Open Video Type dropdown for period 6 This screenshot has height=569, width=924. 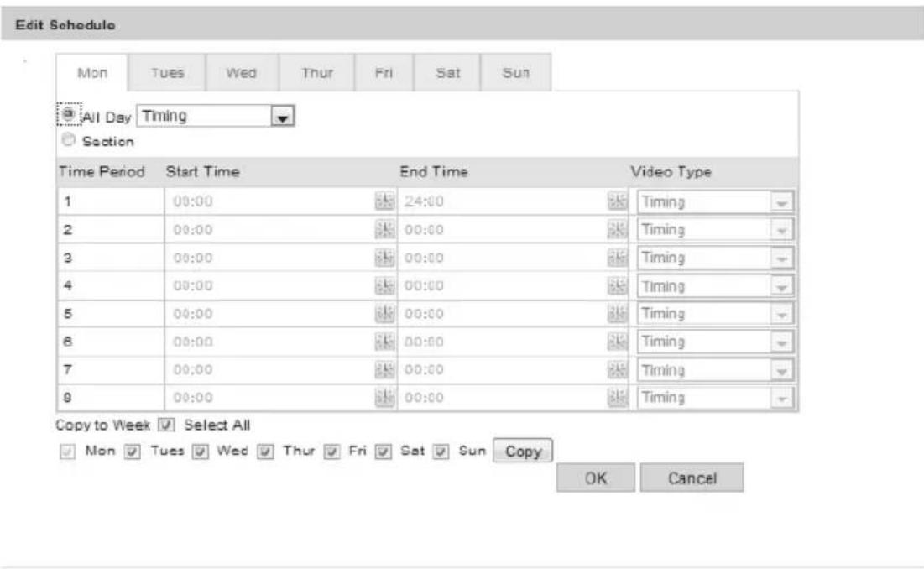point(715,342)
